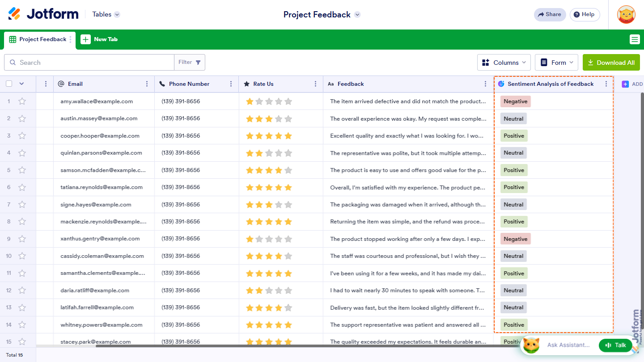Add a new column with ADD button
The image size is (644, 362).
[632, 84]
